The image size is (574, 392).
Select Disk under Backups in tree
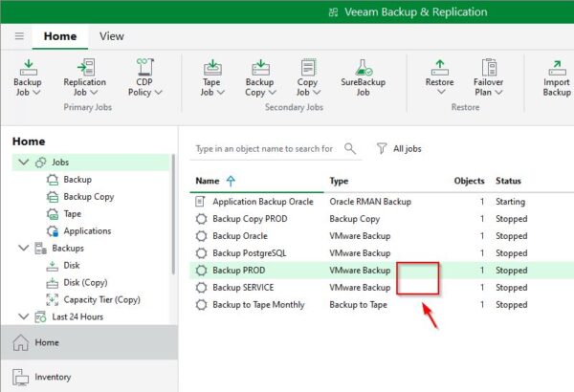[72, 266]
